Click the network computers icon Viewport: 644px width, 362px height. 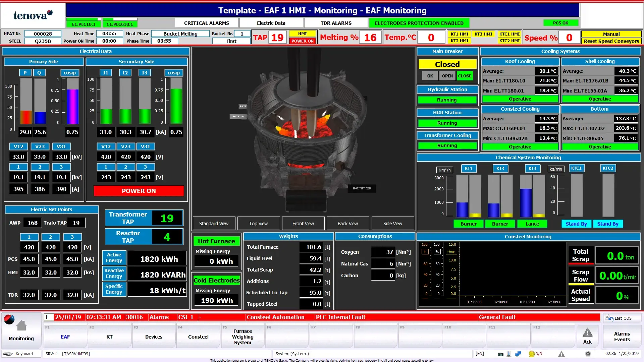(x=518, y=354)
